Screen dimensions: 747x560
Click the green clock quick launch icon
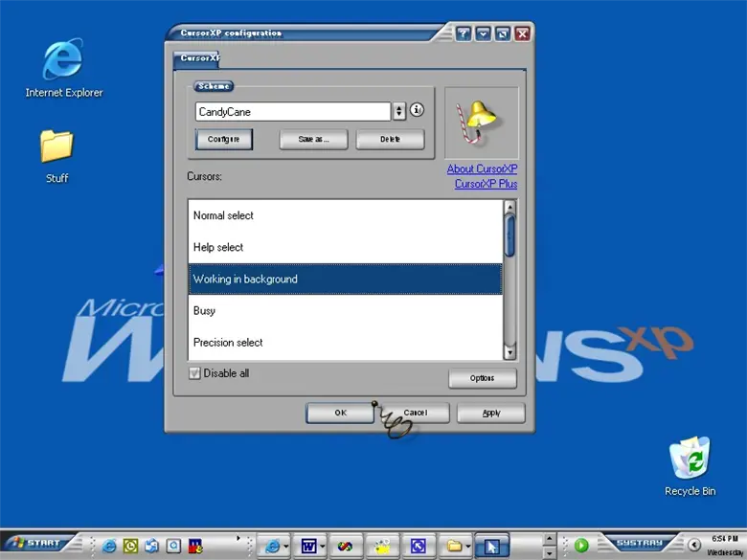click(130, 546)
